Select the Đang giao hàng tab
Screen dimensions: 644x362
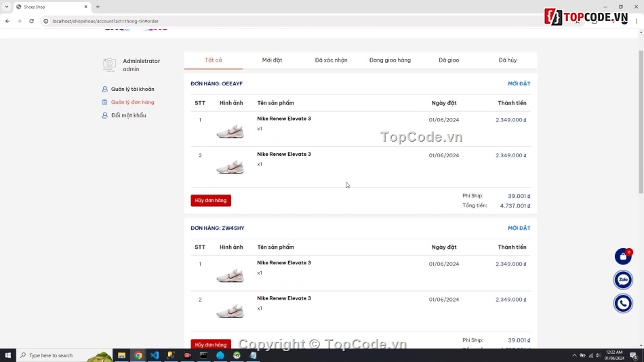(390, 60)
